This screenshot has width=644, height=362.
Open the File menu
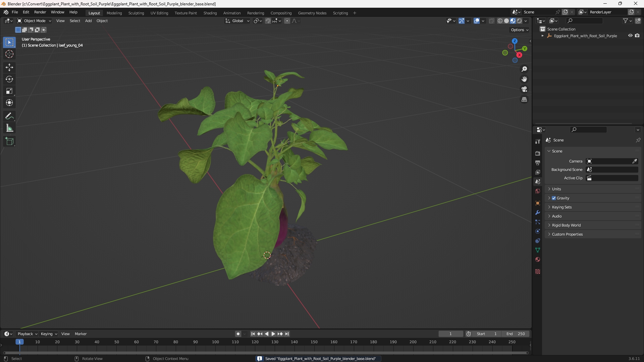(15, 12)
